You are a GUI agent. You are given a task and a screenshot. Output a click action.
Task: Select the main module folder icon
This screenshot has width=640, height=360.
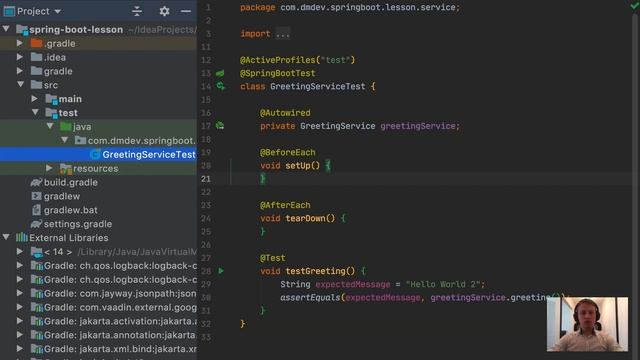click(x=51, y=99)
